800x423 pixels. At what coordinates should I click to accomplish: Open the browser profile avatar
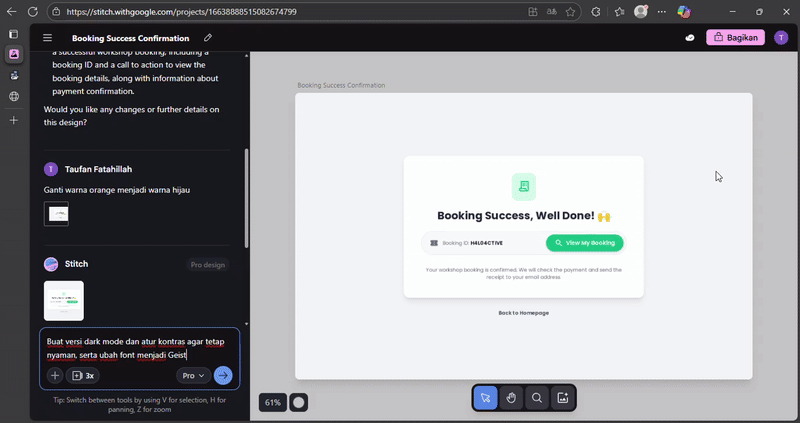click(x=641, y=11)
